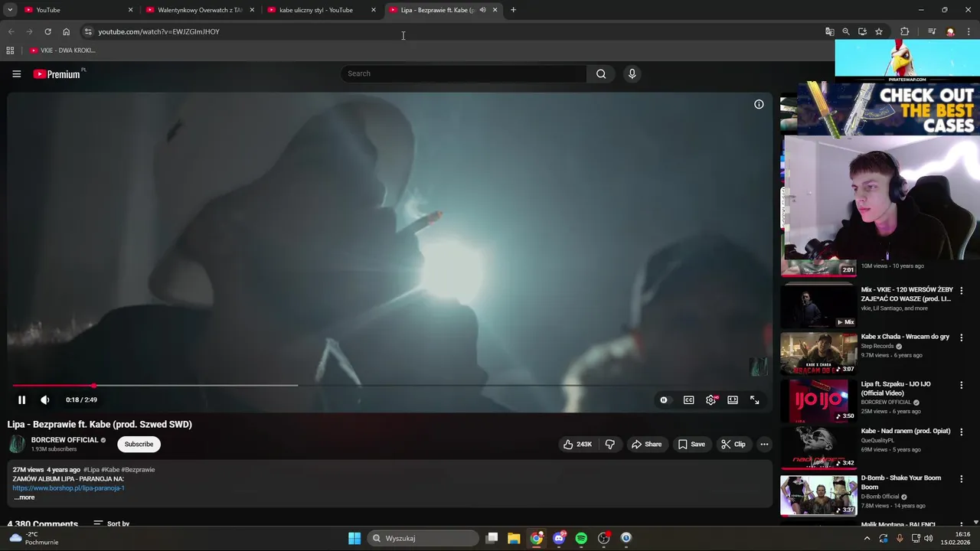The width and height of the screenshot is (980, 551).
Task: Click the address bar URL
Action: (158, 31)
